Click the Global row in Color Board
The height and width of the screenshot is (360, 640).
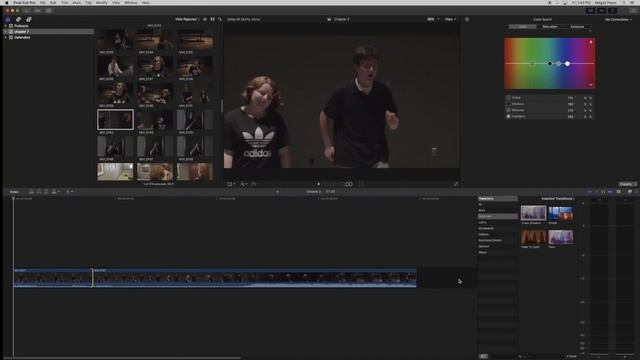coord(549,98)
